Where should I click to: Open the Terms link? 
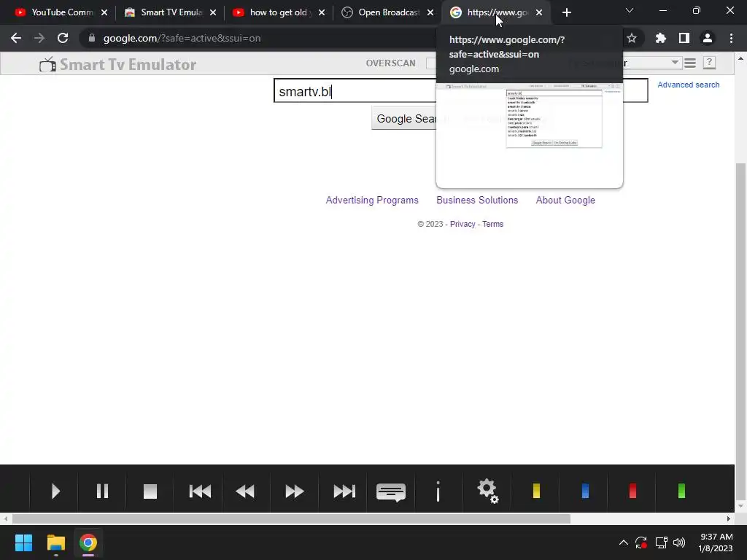pyautogui.click(x=492, y=224)
